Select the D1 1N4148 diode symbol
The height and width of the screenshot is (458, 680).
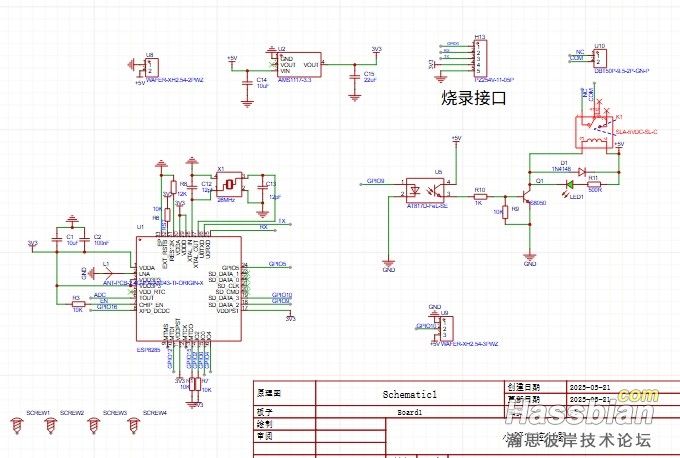[x=582, y=172]
